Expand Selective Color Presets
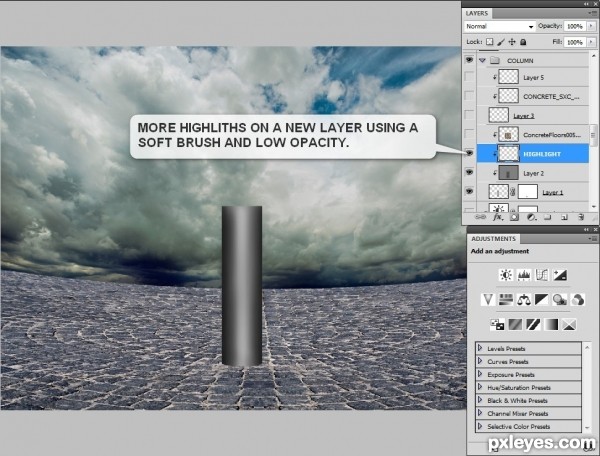Image resolution: width=600 pixels, height=456 pixels. (480, 426)
